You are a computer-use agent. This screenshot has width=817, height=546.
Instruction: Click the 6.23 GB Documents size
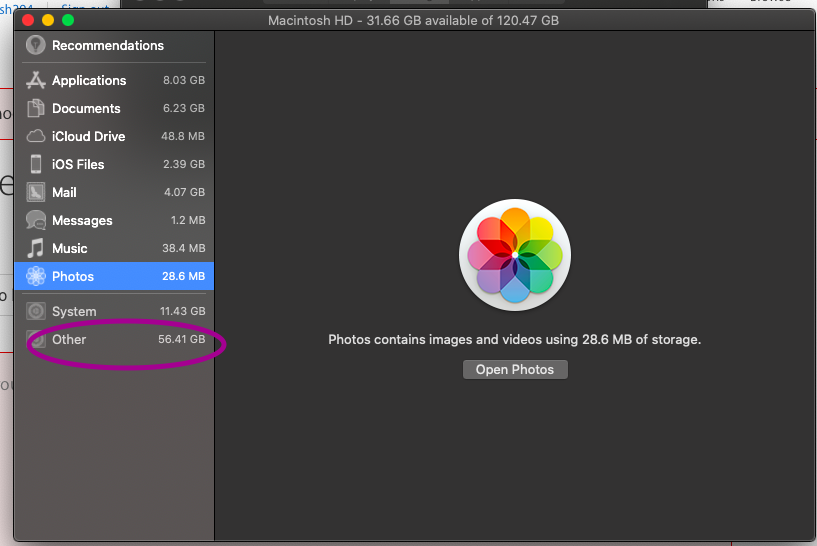tap(184, 108)
